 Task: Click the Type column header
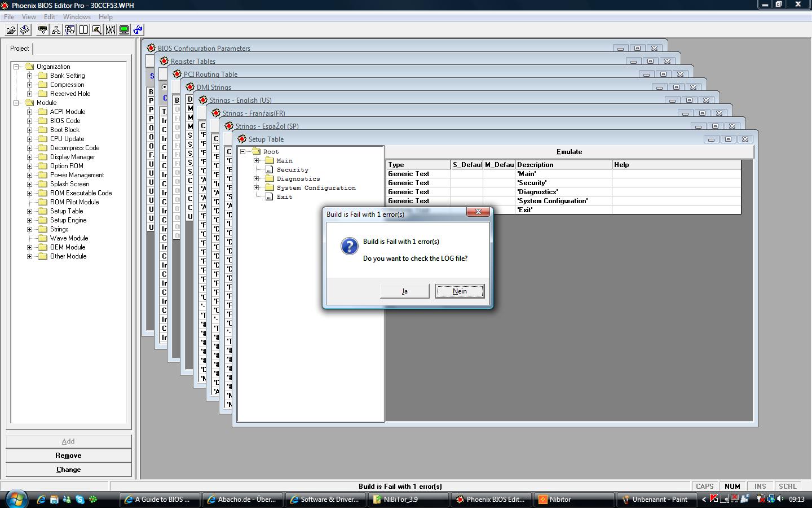click(x=418, y=165)
